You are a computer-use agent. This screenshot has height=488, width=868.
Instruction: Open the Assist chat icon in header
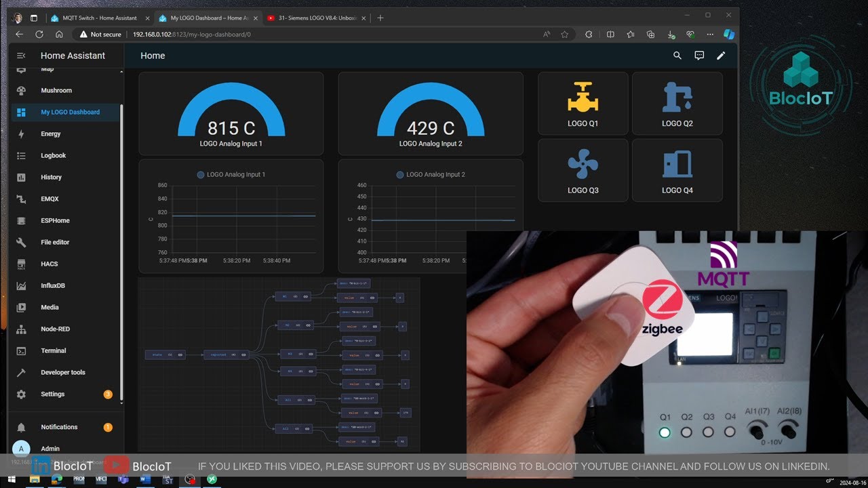pos(699,56)
